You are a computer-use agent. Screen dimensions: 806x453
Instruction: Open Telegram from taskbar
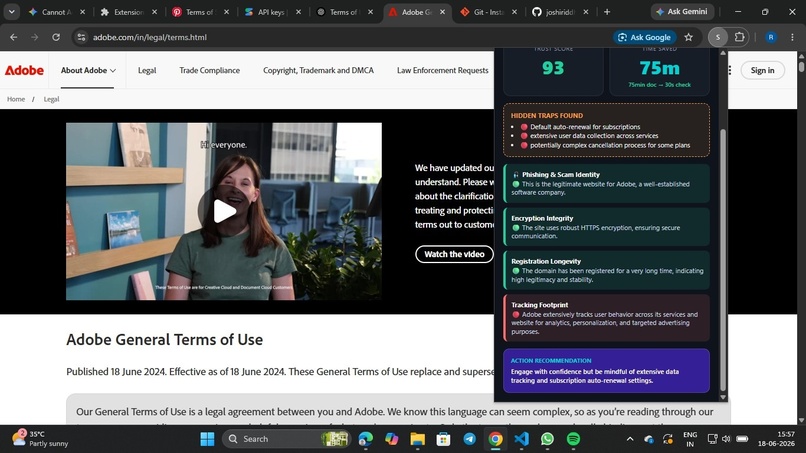point(469,439)
